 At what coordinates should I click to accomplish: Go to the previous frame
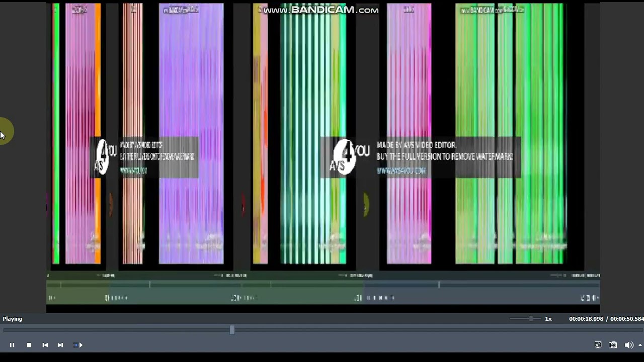pos(45,345)
